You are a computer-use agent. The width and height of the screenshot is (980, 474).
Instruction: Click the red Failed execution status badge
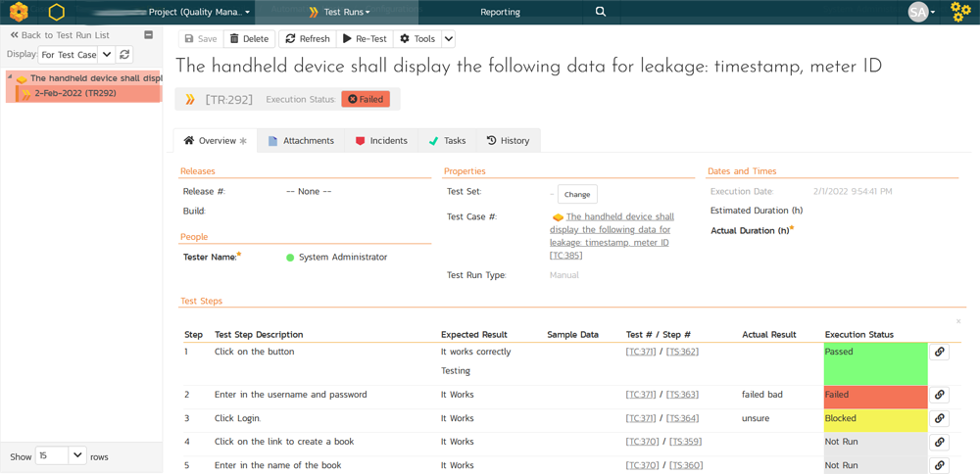pyautogui.click(x=366, y=99)
